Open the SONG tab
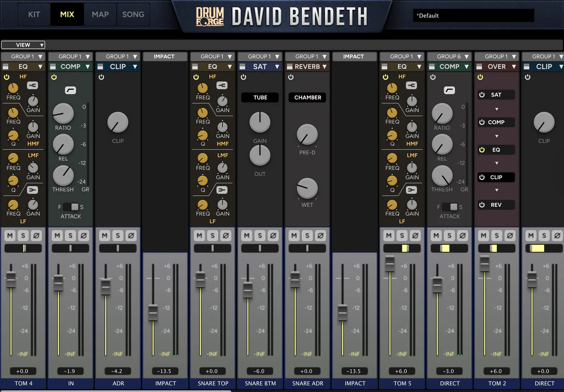 pos(133,15)
